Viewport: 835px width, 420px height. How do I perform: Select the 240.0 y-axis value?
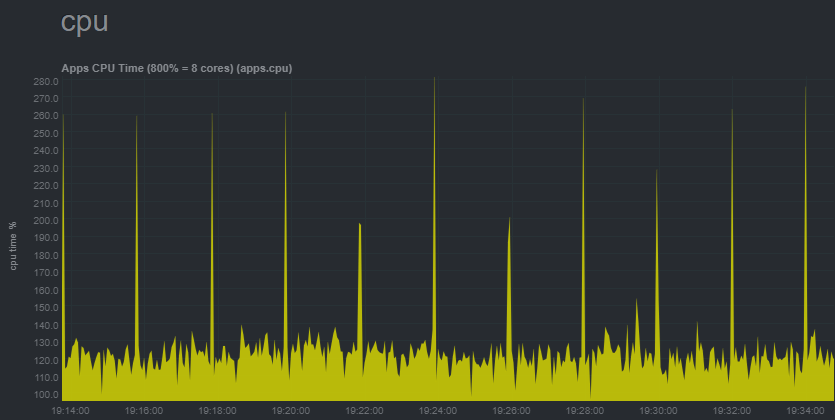click(x=45, y=150)
